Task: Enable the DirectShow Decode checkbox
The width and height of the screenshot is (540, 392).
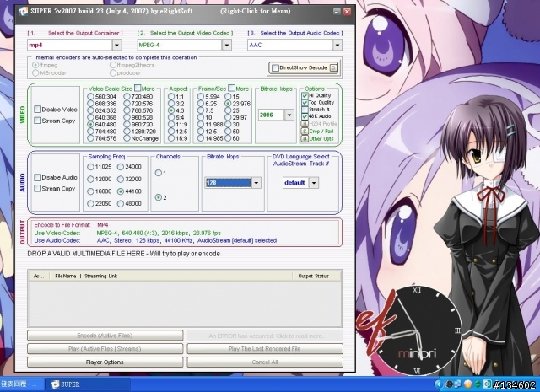Action: click(275, 67)
